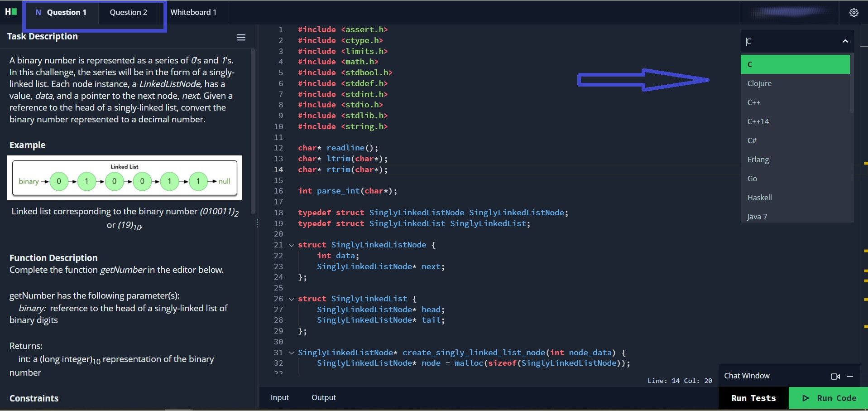868x411 pixels.
Task: Focus the language search input field
Action: [x=790, y=41]
